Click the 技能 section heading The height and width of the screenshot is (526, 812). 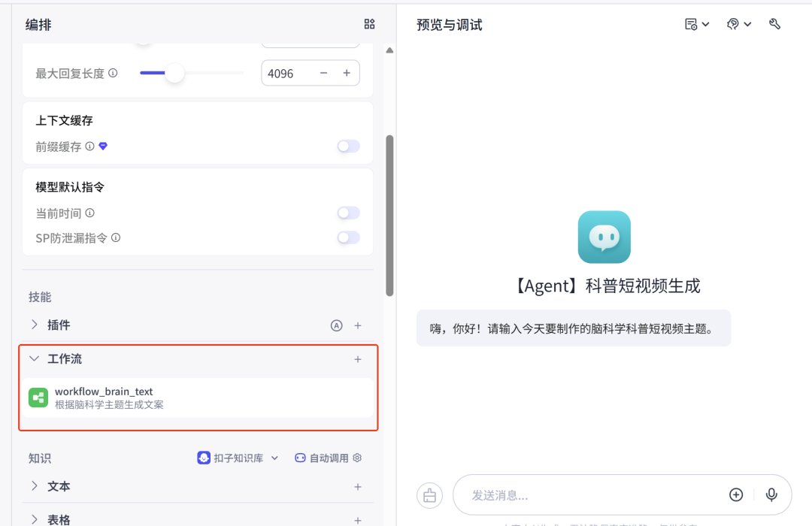coord(40,297)
